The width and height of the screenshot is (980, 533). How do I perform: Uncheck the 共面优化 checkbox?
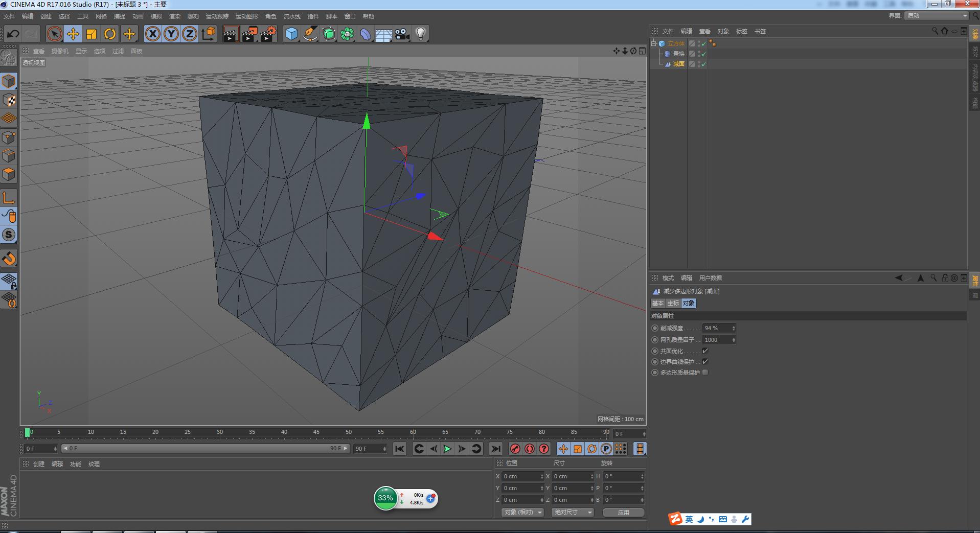[x=705, y=351]
